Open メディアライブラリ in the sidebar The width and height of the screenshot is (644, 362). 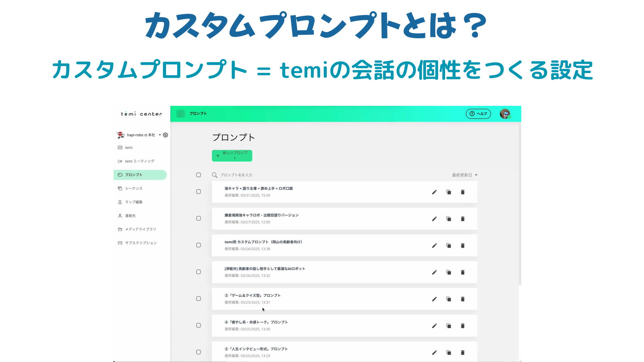[x=137, y=229]
